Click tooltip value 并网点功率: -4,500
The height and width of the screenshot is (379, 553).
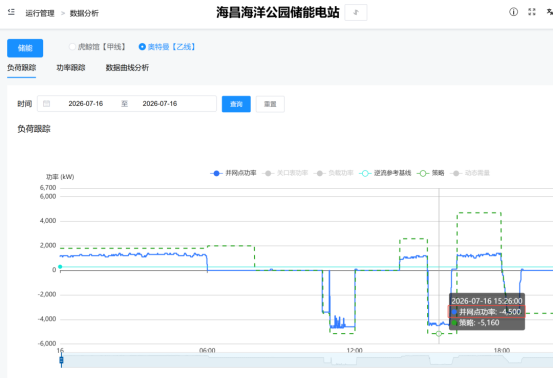pos(487,312)
